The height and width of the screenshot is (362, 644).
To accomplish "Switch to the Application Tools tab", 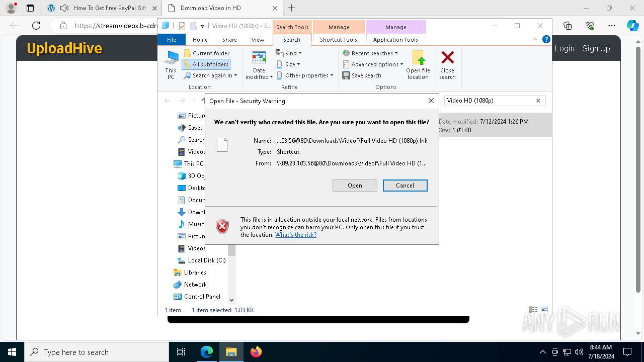I will [395, 40].
